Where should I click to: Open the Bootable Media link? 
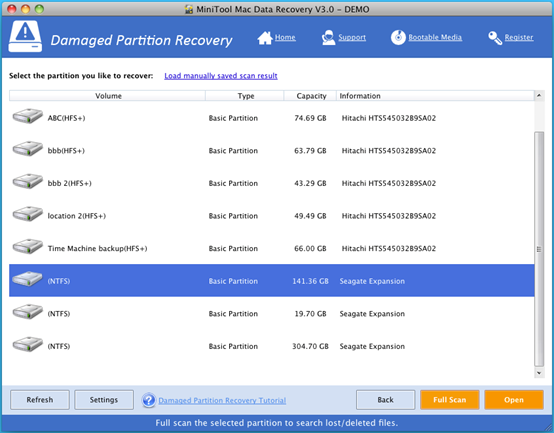[435, 37]
